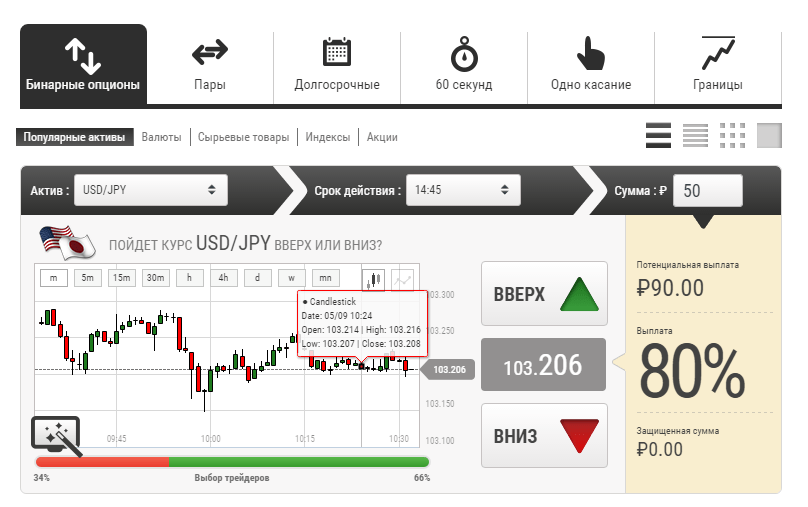This screenshot has height=507, width=808.
Task: Click the current price 103.206 box
Action: click(x=543, y=365)
